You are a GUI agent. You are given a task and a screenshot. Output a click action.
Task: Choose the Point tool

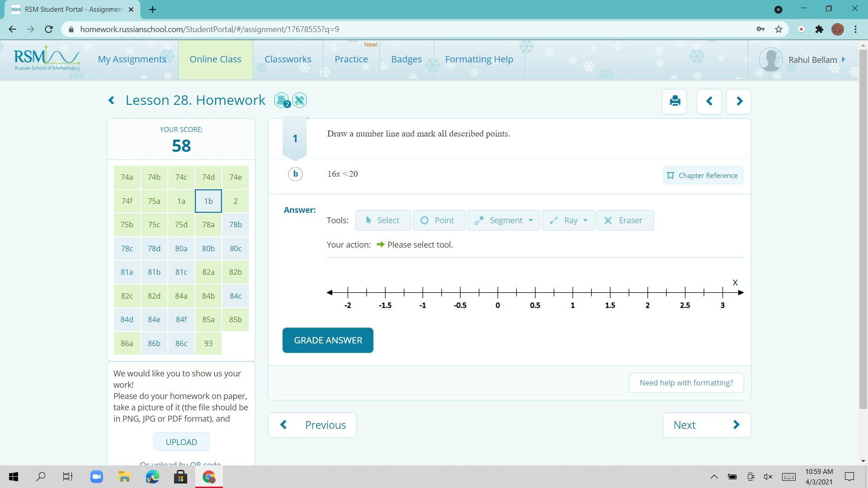coord(439,221)
